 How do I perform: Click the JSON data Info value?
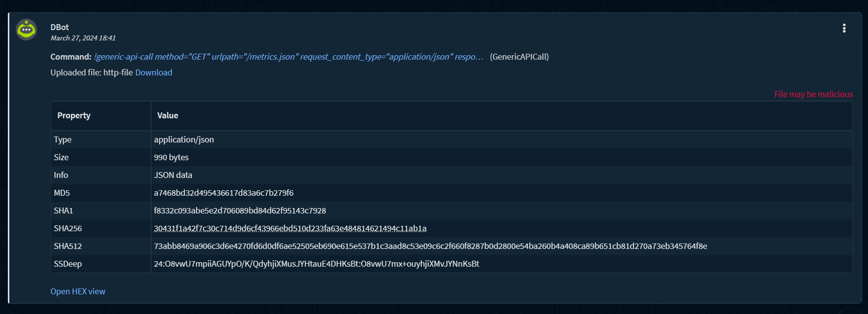[x=173, y=175]
